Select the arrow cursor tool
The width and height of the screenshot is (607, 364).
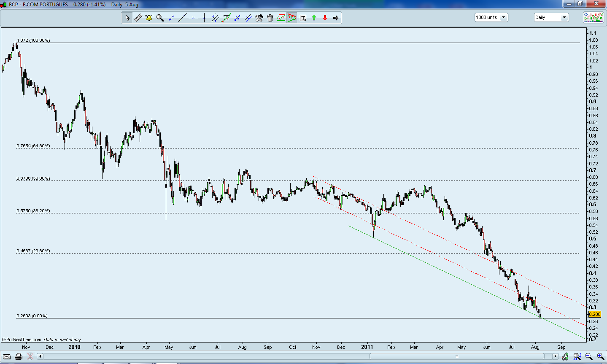(127, 18)
